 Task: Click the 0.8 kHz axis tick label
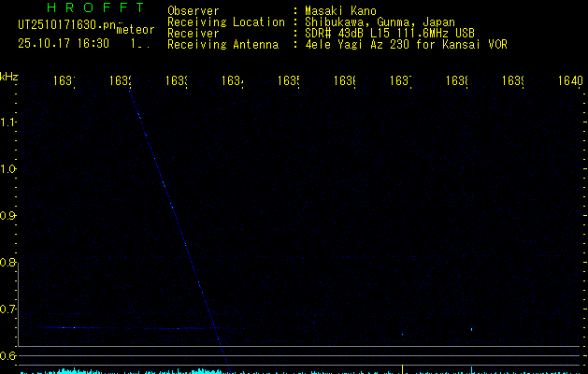point(7,262)
